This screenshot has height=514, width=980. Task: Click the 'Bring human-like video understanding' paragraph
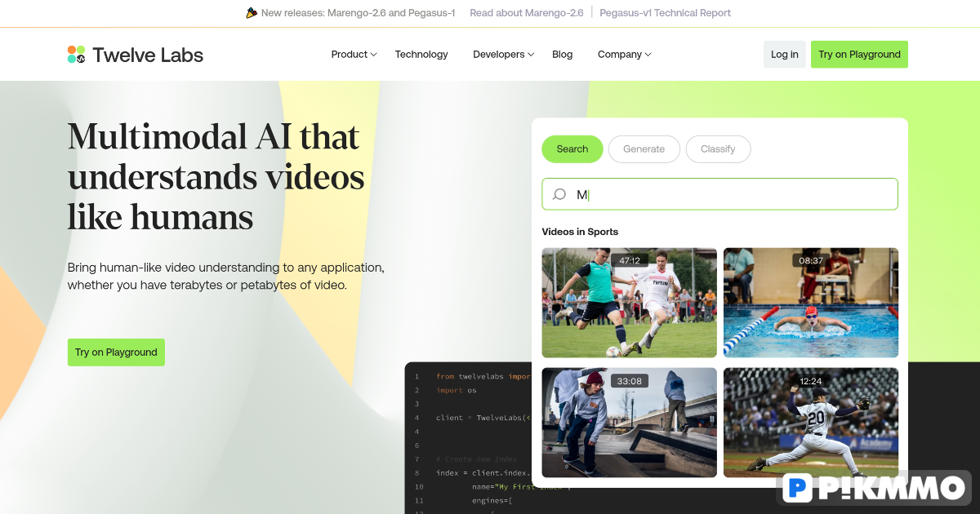click(x=226, y=277)
